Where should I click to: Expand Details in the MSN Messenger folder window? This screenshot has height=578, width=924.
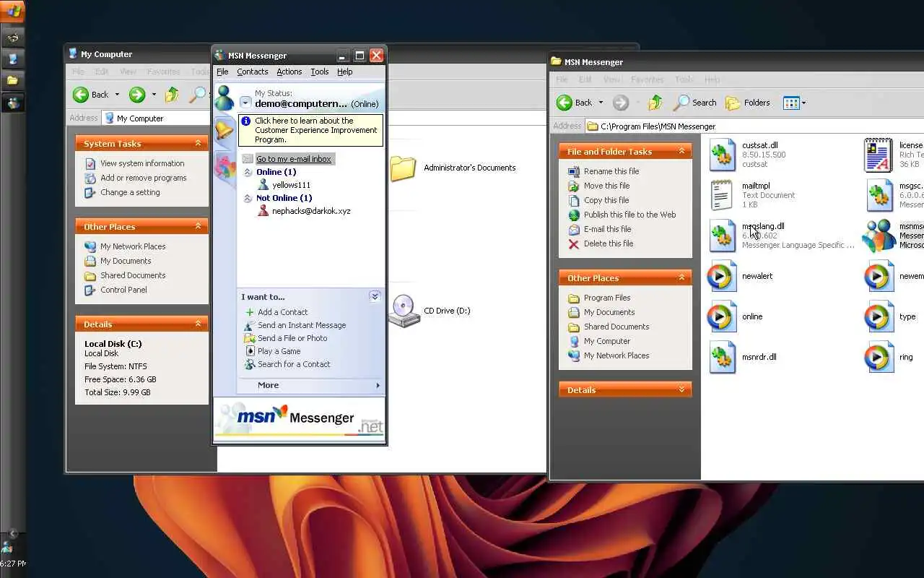[681, 390]
